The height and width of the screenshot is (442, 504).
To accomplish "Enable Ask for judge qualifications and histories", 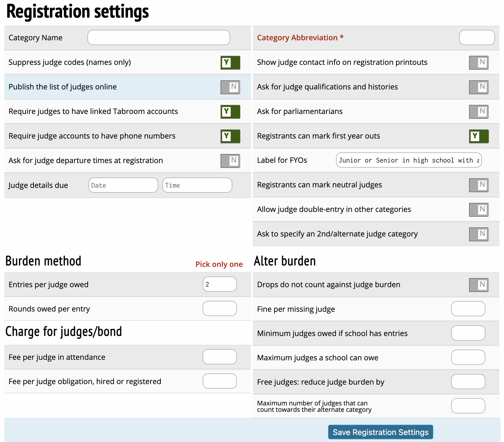I will pos(479,87).
